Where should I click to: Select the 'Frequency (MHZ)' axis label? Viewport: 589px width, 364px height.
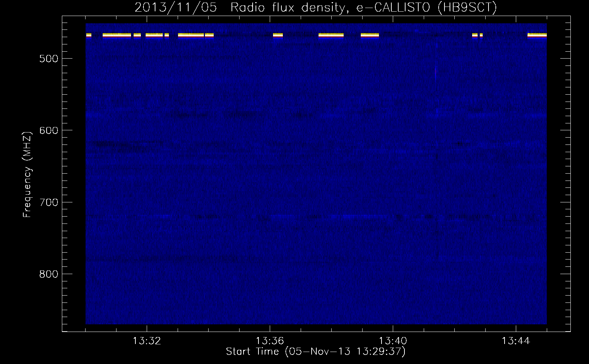pos(27,174)
